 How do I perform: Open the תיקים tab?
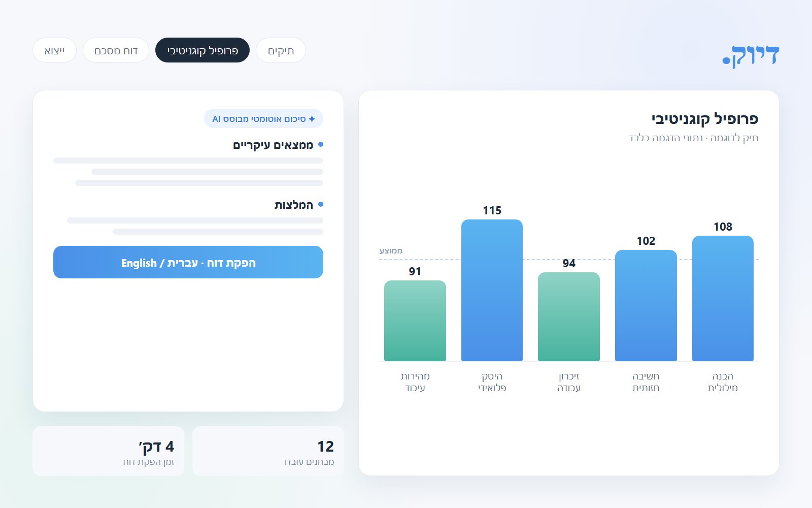tap(281, 50)
